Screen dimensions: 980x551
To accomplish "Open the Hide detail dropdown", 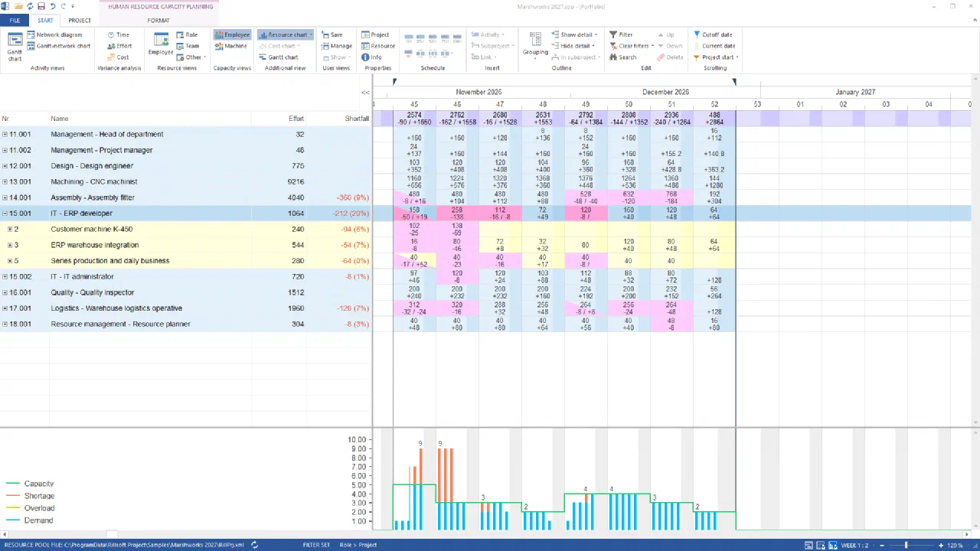I will tap(573, 46).
